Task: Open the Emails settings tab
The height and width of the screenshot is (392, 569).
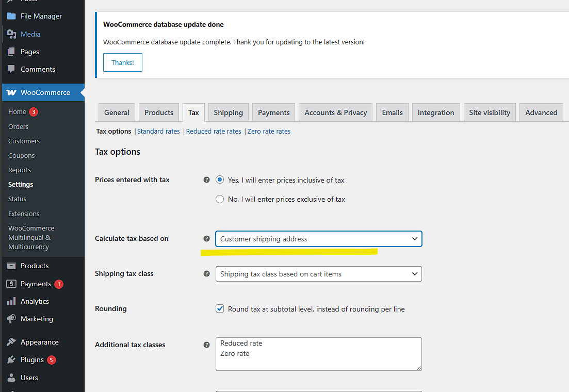Action: [392, 112]
